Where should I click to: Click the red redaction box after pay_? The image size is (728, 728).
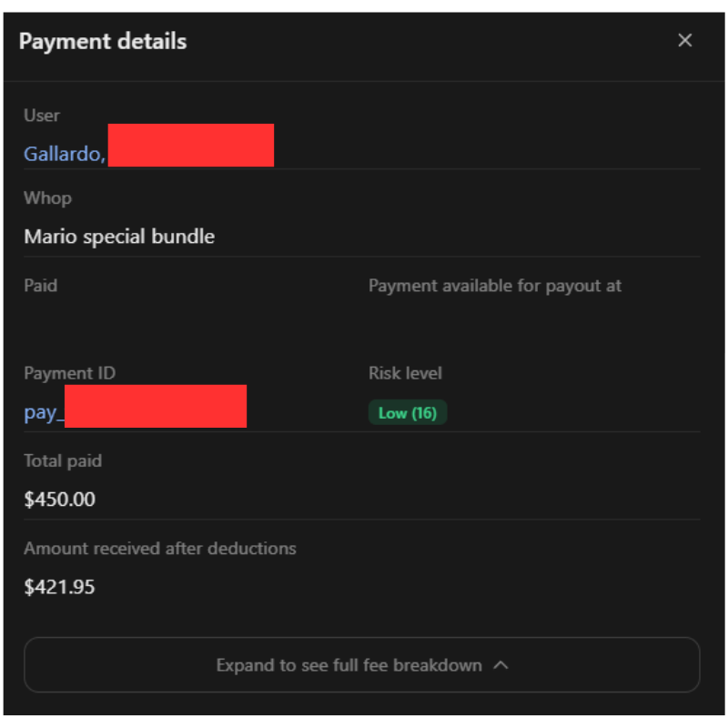[x=156, y=406]
